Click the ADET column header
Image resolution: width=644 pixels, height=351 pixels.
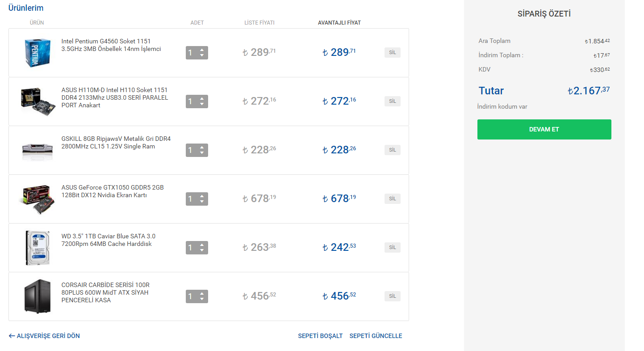(x=197, y=23)
